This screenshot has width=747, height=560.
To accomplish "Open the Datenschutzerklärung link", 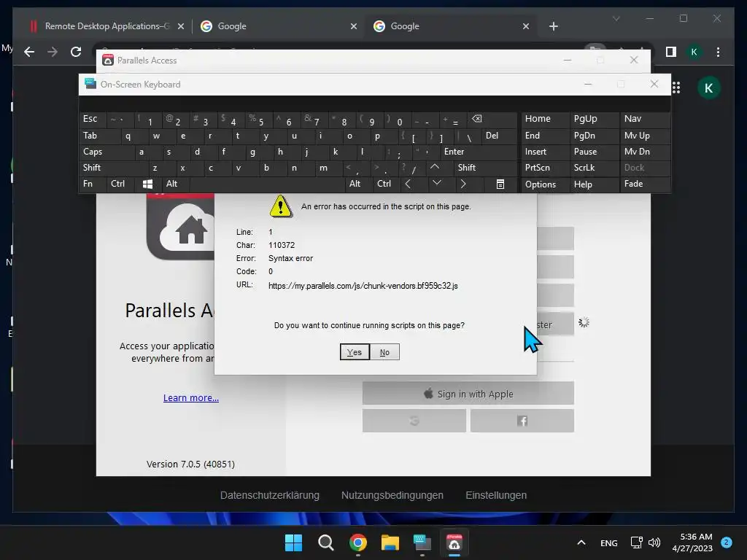I will [270, 495].
